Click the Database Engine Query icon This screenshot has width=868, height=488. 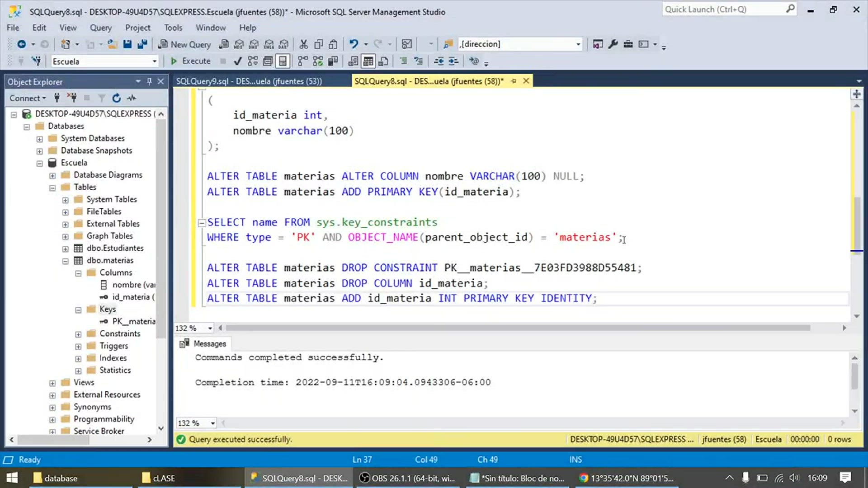point(224,44)
